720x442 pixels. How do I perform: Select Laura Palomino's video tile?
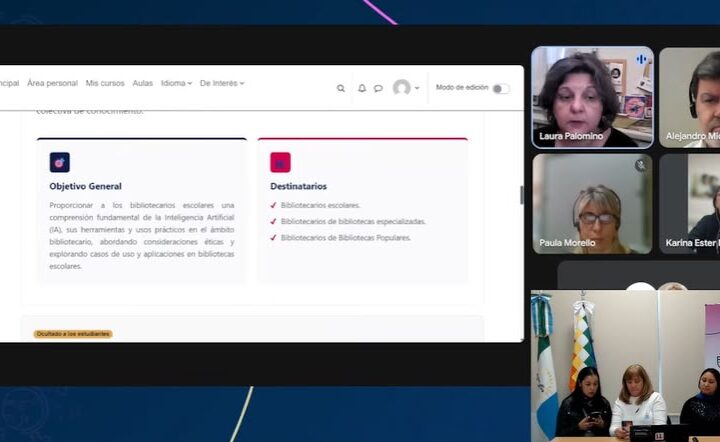[x=592, y=97]
